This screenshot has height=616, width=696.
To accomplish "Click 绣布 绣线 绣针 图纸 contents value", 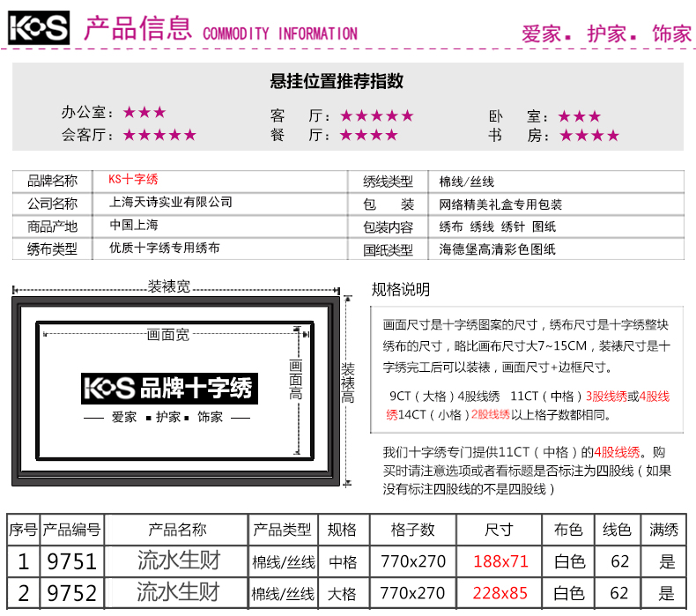I will click(498, 226).
